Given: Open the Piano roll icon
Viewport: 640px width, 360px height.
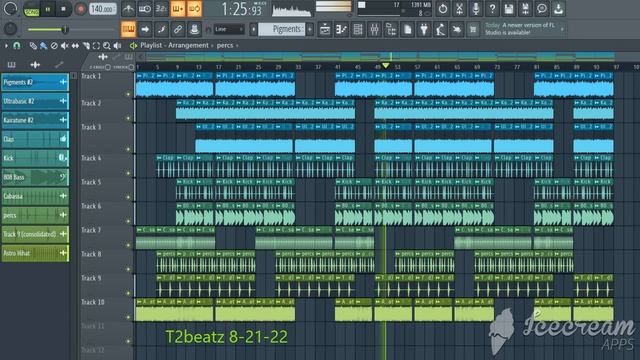Looking at the screenshot, I should [x=341, y=29].
